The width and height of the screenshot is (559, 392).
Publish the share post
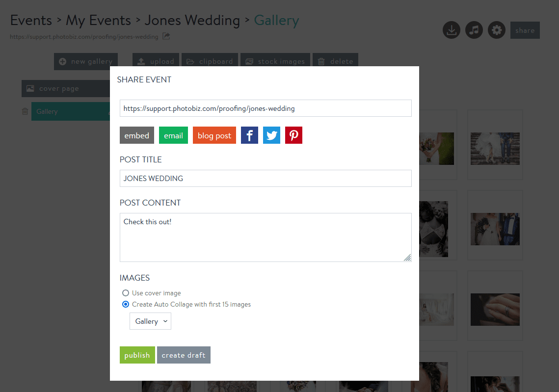(x=137, y=355)
